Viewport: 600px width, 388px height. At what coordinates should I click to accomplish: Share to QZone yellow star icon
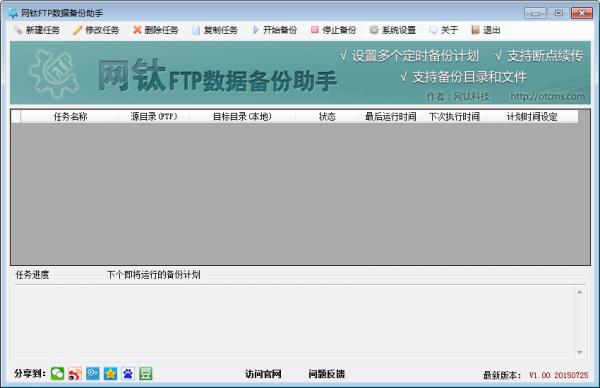point(110,373)
